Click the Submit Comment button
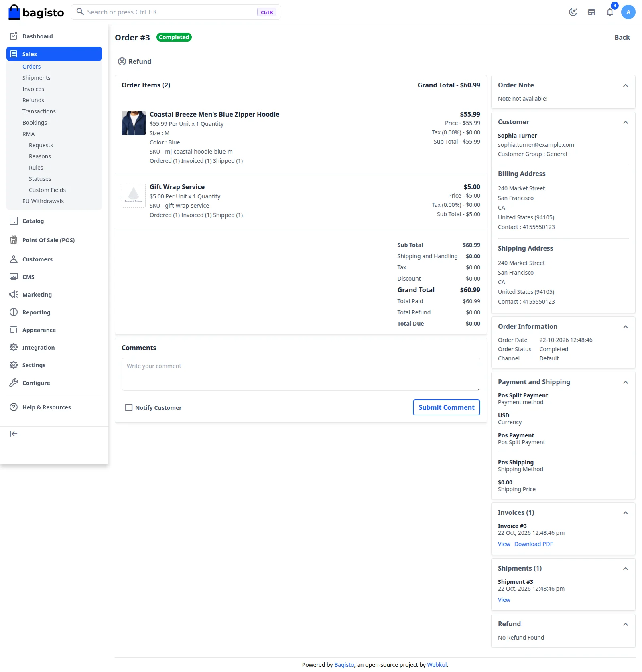 coord(447,407)
